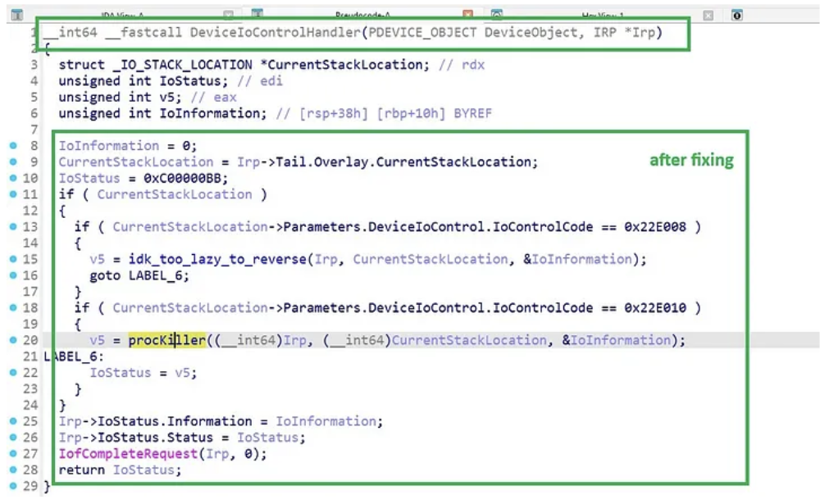Select the Pseudocode-A tab label
Viewport: 820px width, 504px height.
tap(362, 15)
